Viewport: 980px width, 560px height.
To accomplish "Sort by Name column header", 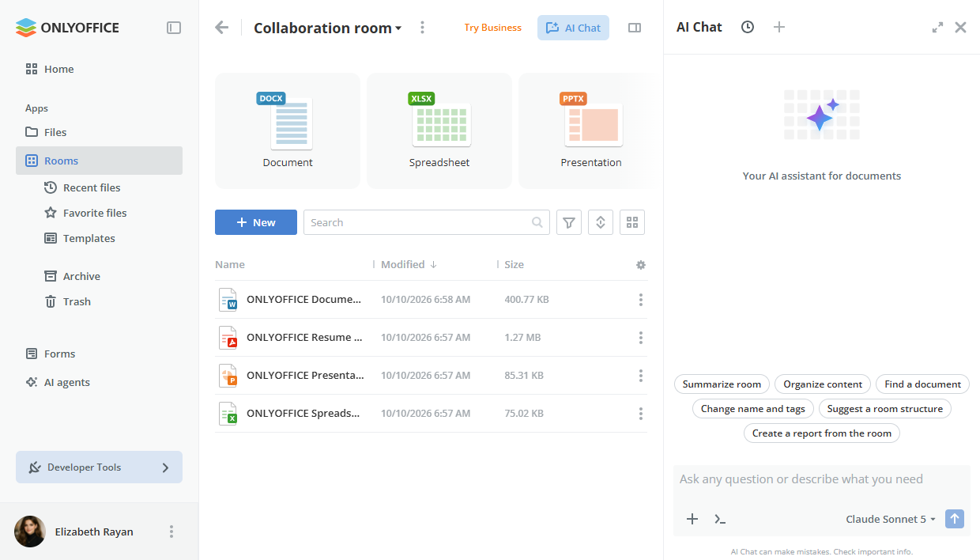I will pos(230,264).
